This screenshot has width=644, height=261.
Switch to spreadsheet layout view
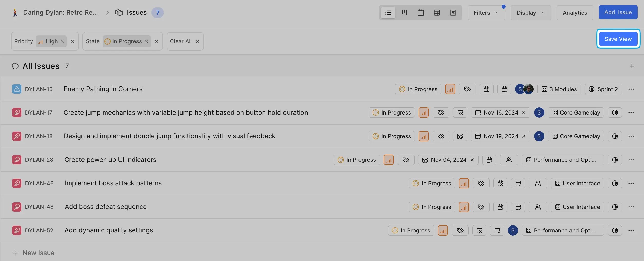437,13
